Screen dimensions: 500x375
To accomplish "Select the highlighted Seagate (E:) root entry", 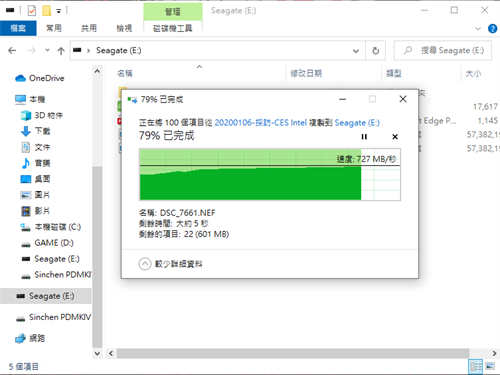I will pyautogui.click(x=45, y=296).
